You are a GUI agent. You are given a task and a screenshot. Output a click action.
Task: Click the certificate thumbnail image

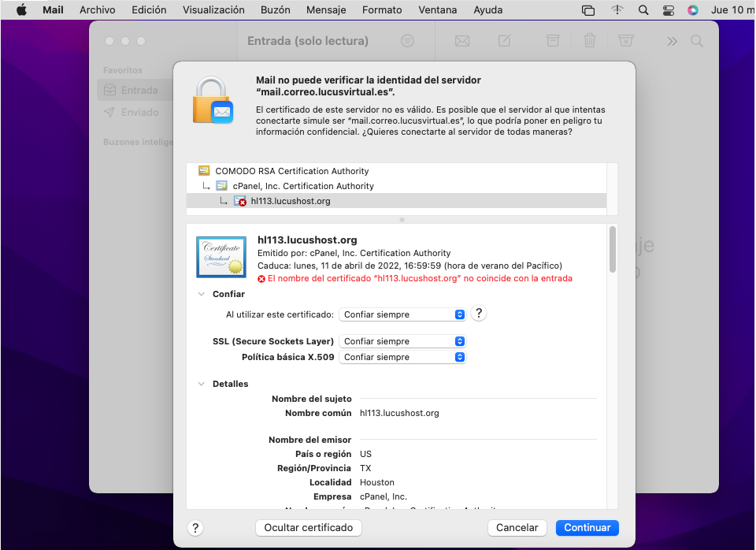[221, 257]
